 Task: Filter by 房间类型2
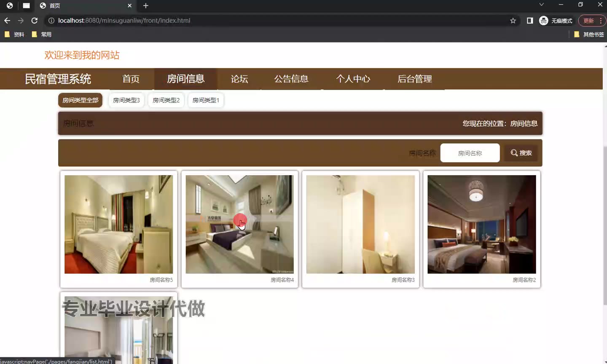coord(166,100)
